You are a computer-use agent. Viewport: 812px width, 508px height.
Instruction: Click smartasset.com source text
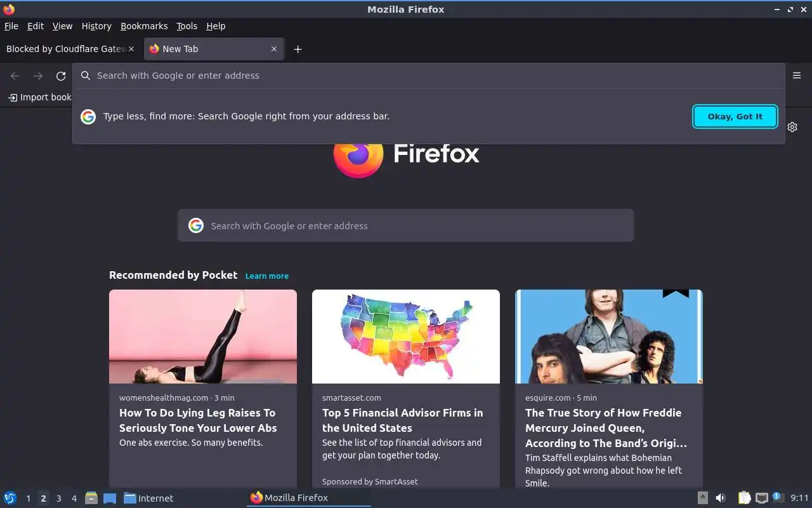[351, 398]
